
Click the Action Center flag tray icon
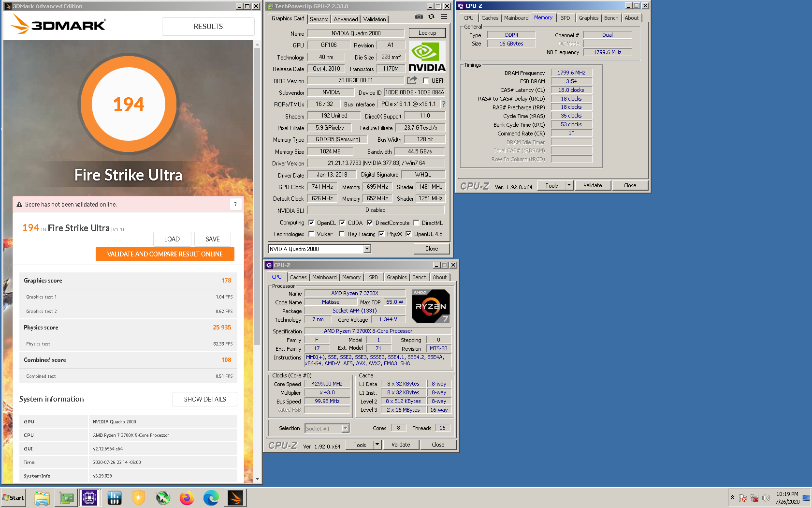pyautogui.click(x=743, y=498)
